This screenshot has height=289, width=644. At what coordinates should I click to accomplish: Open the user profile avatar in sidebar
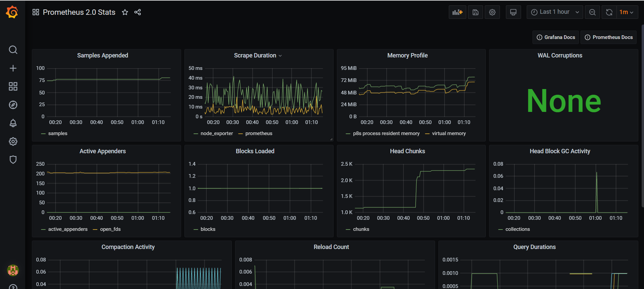[x=13, y=270]
